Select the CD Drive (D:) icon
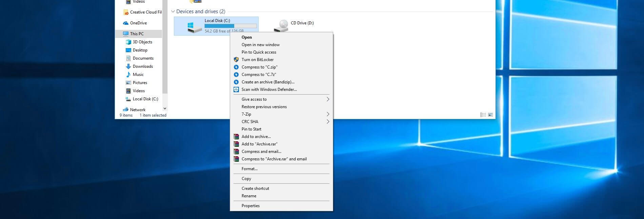Image resolution: width=644 pixels, height=219 pixels. pos(281,26)
